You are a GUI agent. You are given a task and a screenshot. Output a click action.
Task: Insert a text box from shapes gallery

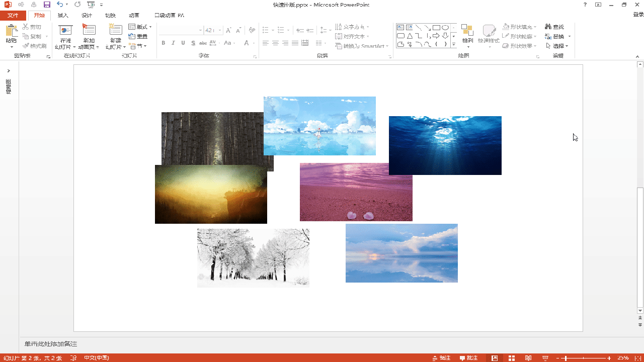pyautogui.click(x=400, y=28)
